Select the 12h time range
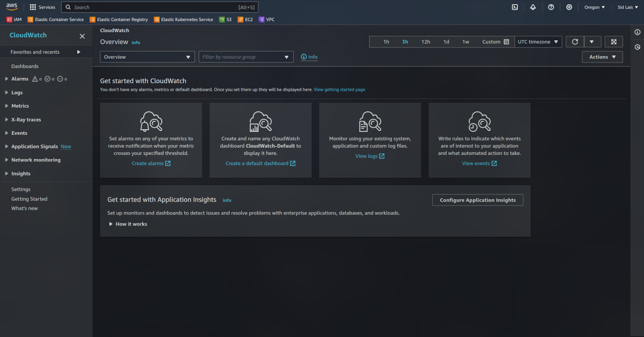Screen dimensions: 644x337 (425, 42)
